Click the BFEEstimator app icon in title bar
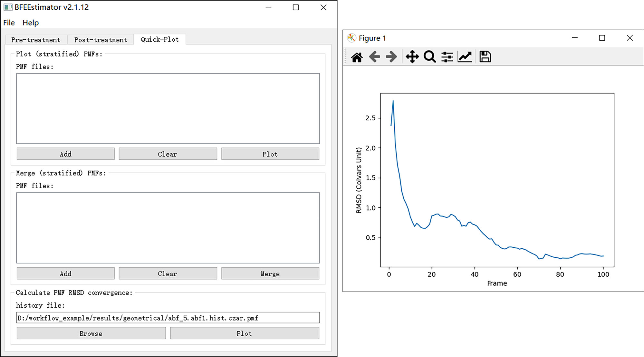The image size is (644, 357). [8, 7]
